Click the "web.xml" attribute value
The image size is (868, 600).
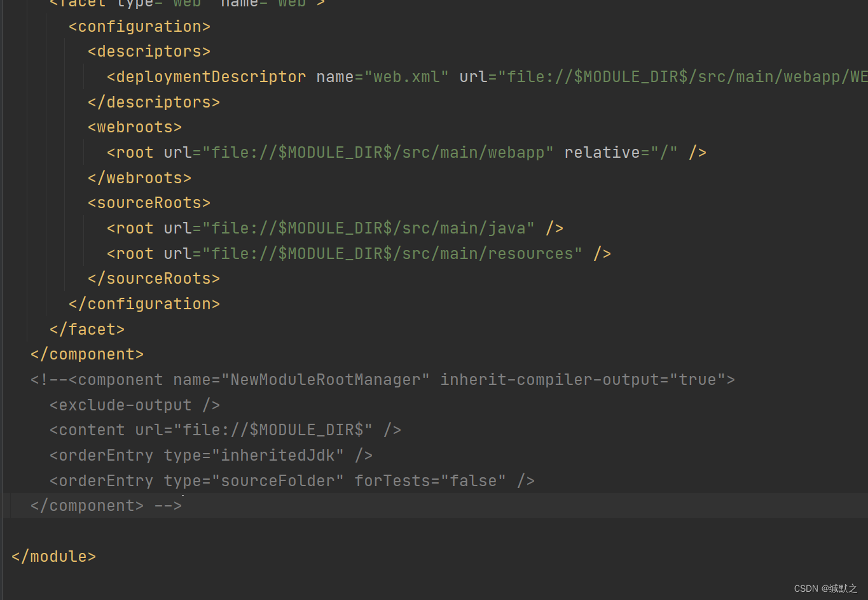point(408,76)
